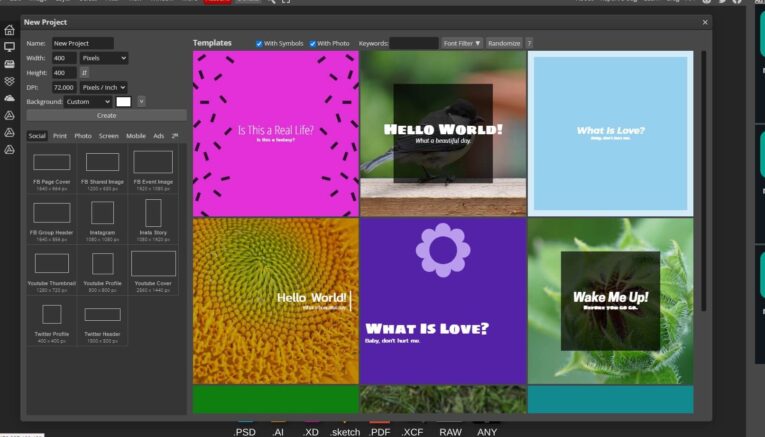Switch to the Social presets tab

(x=37, y=136)
